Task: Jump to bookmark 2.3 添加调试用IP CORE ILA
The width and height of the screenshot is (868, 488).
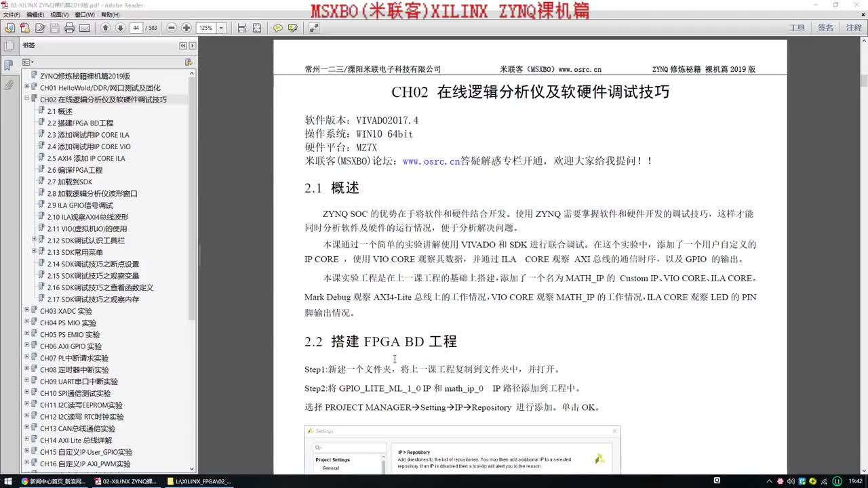Action: [88, 135]
